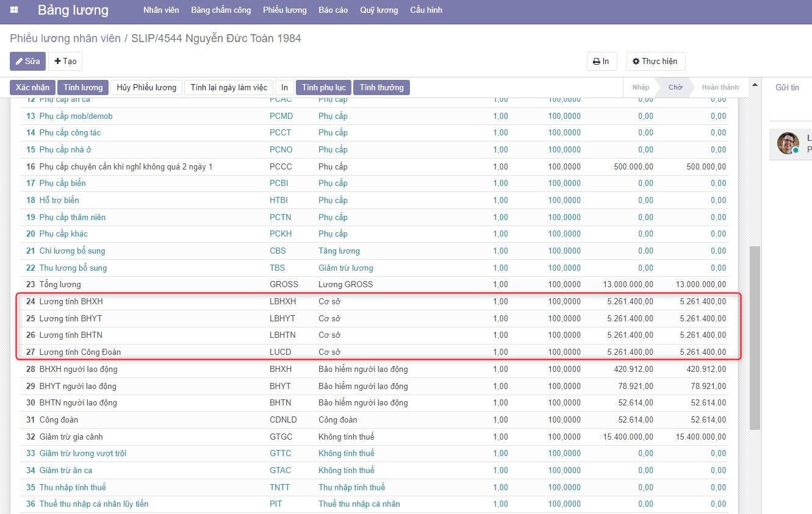Open the apps grid menu icon
Screen dimensions: 812x514
pyautogui.click(x=14, y=10)
